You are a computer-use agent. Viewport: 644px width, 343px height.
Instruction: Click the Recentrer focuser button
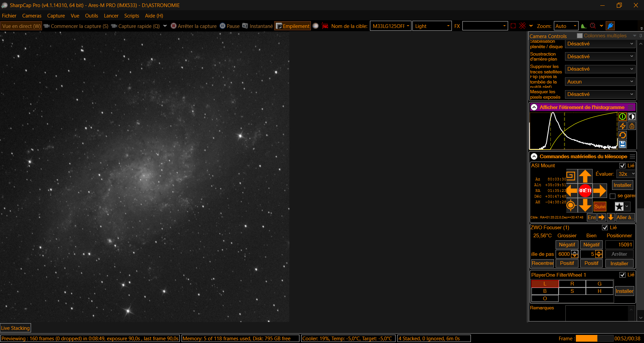tap(542, 263)
